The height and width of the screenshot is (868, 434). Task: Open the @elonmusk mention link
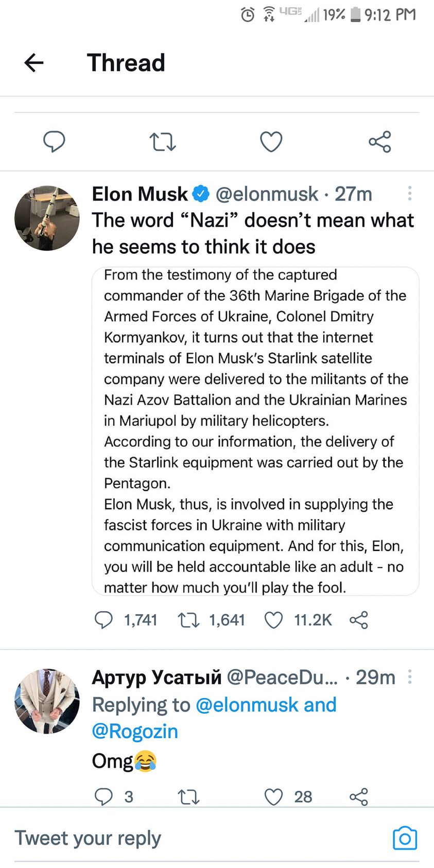click(x=249, y=705)
